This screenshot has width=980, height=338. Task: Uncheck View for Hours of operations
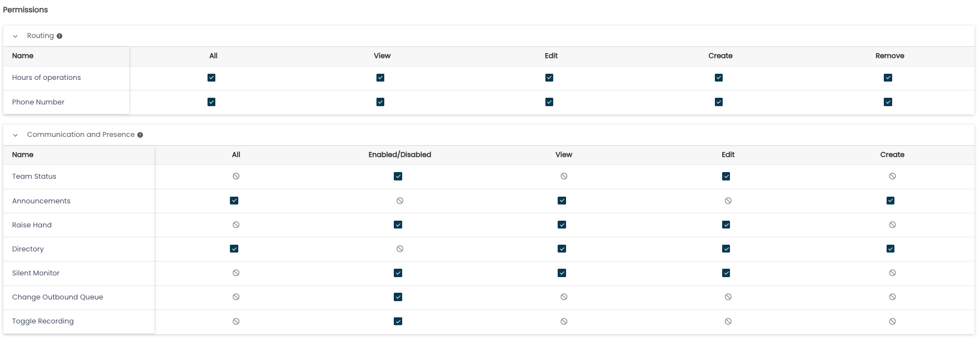pos(380,78)
